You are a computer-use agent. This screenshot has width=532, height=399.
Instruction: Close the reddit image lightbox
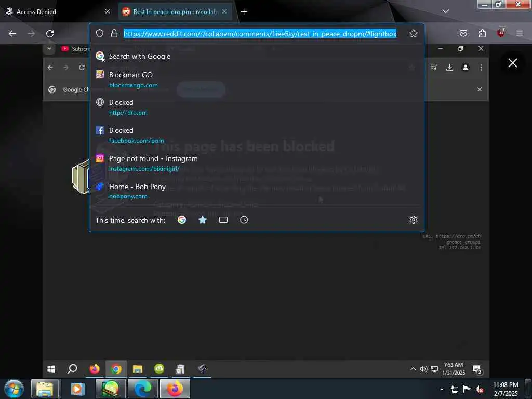(513, 63)
